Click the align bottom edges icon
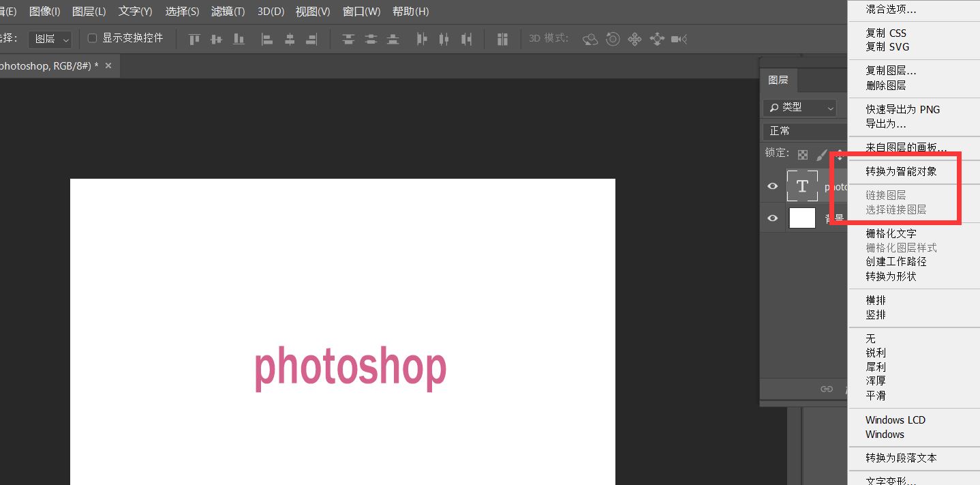The image size is (980, 485). coord(239,39)
